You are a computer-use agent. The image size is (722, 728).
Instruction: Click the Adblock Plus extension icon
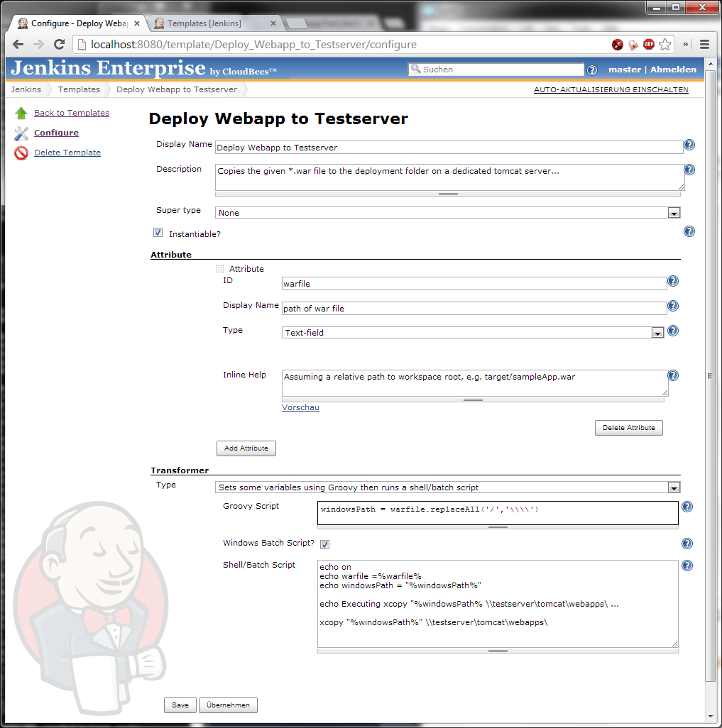tap(648, 44)
